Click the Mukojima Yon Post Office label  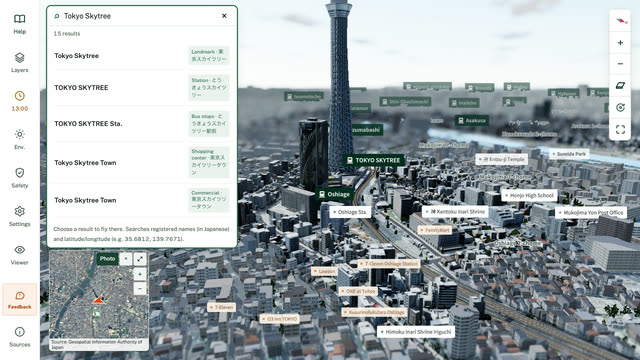coord(591,213)
